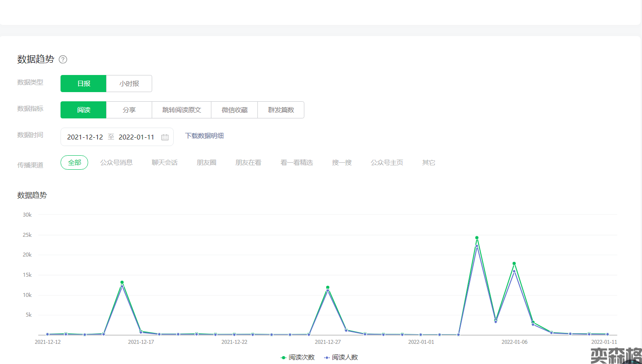Open the 跳转阅读原文 metric tab
Screen dimensions: 642x364
[x=182, y=110]
